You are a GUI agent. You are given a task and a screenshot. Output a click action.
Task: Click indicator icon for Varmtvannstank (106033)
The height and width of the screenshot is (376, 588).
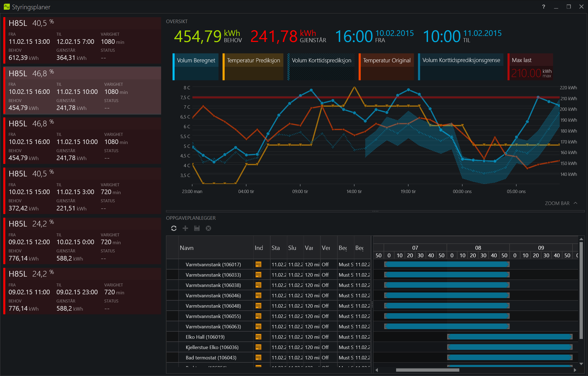pos(258,275)
